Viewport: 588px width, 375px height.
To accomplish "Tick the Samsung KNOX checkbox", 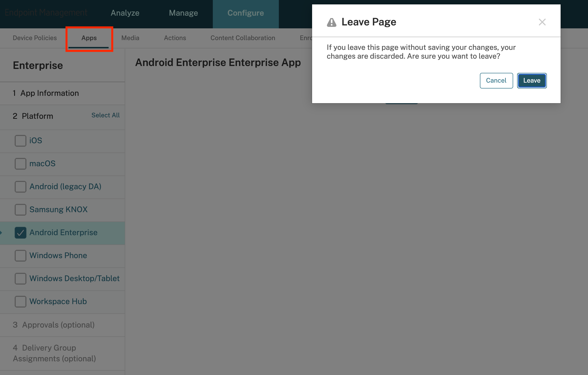I will pyautogui.click(x=21, y=210).
